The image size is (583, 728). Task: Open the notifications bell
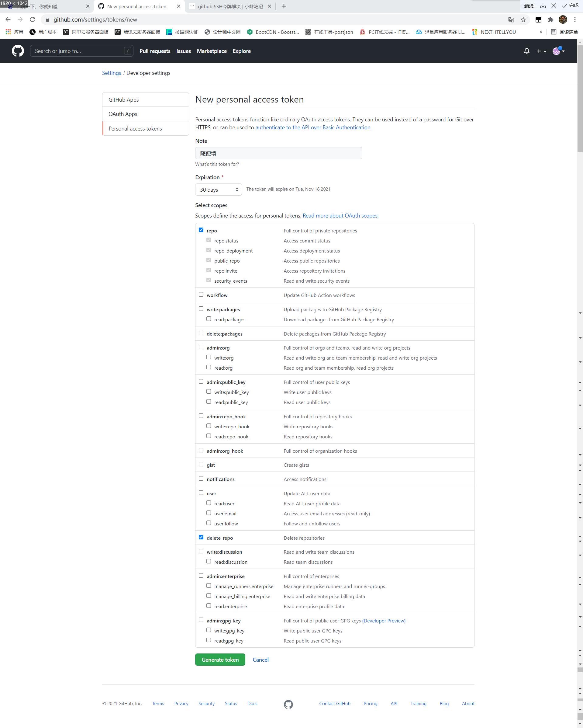click(x=526, y=51)
